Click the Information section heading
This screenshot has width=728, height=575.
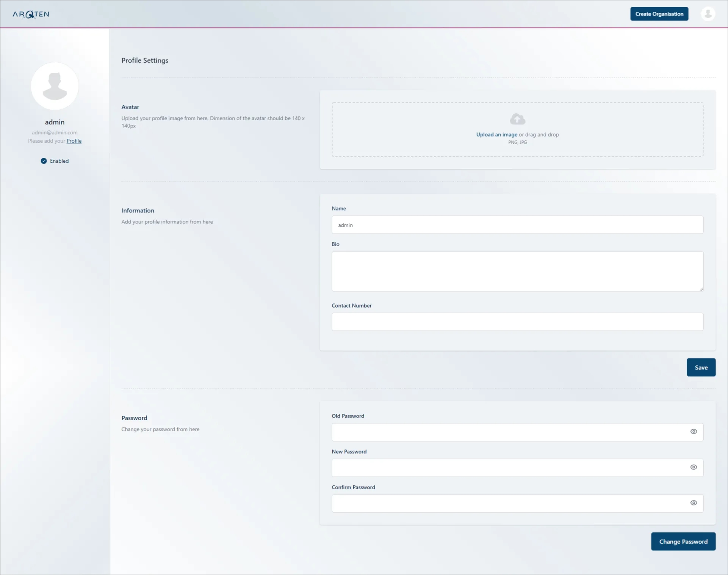(138, 211)
